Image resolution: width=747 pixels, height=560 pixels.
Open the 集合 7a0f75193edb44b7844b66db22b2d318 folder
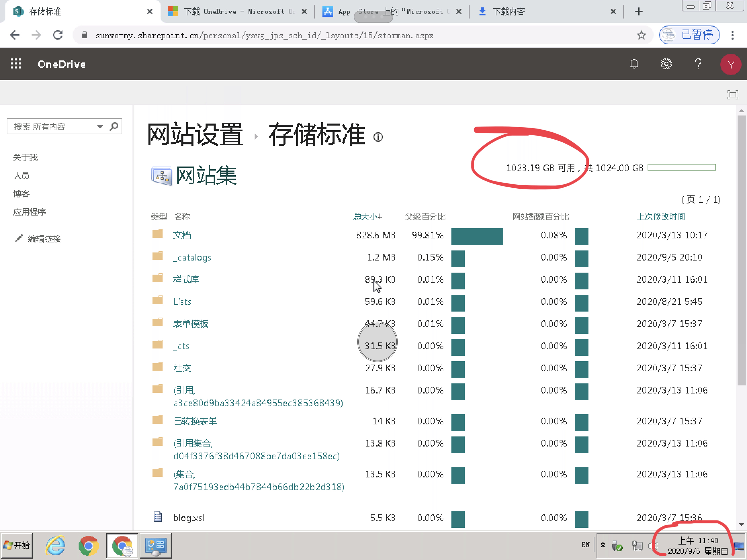pyautogui.click(x=259, y=480)
